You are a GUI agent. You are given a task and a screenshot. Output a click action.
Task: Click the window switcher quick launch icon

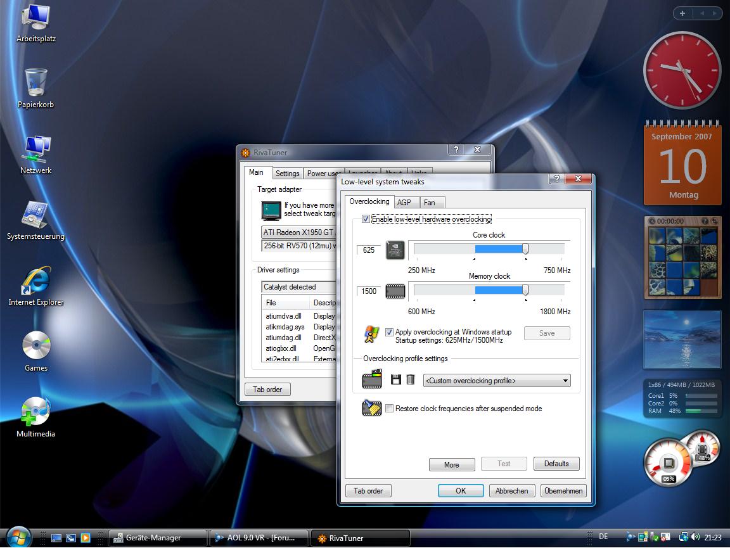[71, 538]
